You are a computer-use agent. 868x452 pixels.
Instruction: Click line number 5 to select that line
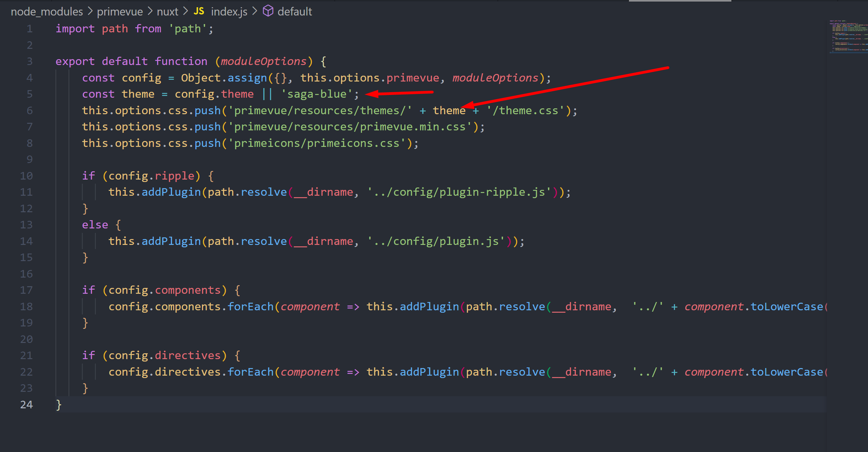click(x=29, y=94)
